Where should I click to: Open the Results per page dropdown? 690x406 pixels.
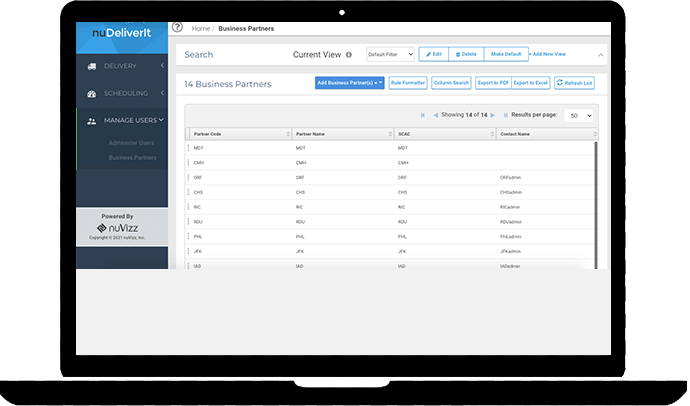[x=579, y=115]
